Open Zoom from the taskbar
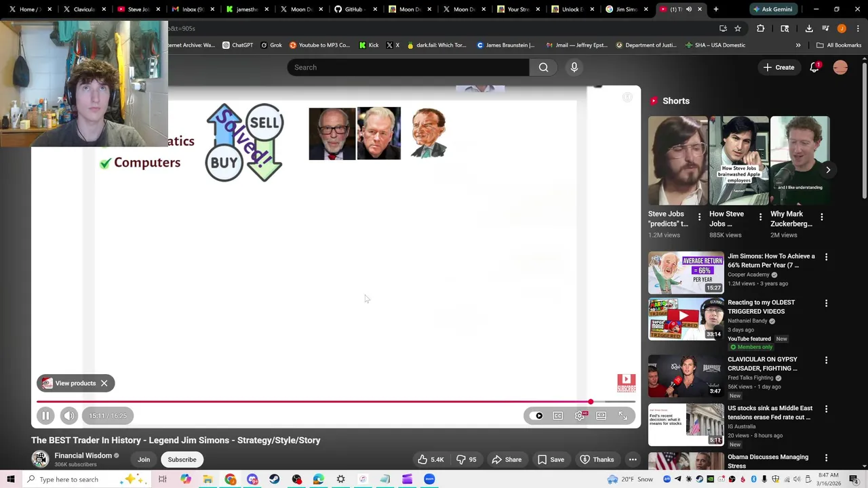The width and height of the screenshot is (868, 488). tap(429, 479)
